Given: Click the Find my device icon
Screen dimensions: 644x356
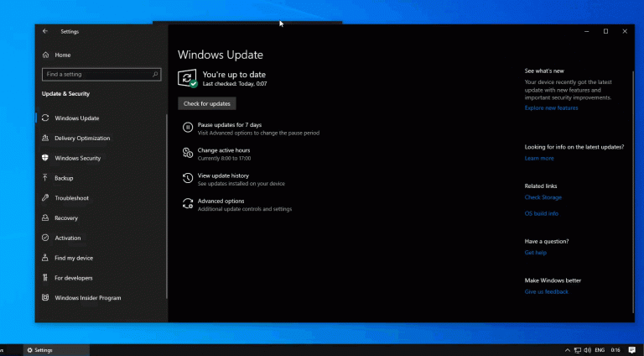Looking at the screenshot, I should tap(45, 258).
